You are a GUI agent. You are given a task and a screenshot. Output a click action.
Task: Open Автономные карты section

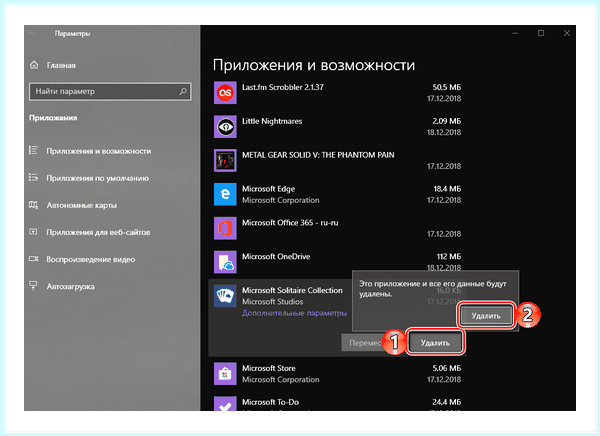(82, 206)
